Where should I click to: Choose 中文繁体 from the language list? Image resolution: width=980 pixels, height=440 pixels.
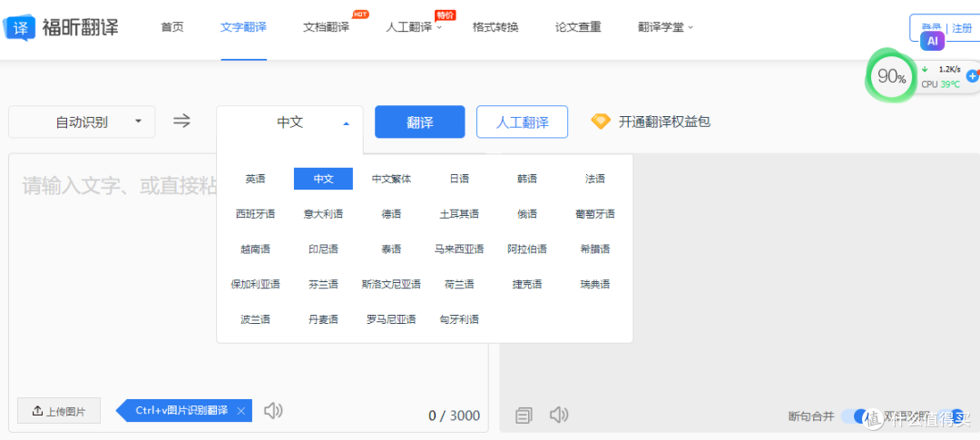click(392, 179)
